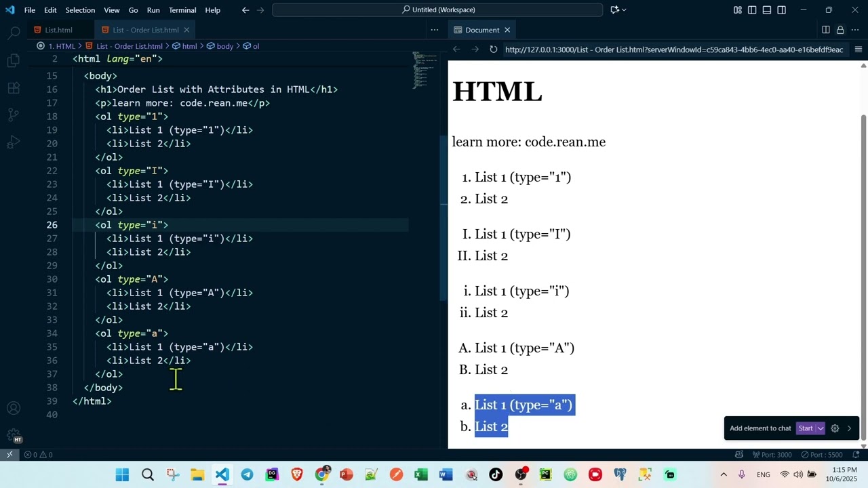
Task: Toggle the editor group lock
Action: tap(840, 30)
